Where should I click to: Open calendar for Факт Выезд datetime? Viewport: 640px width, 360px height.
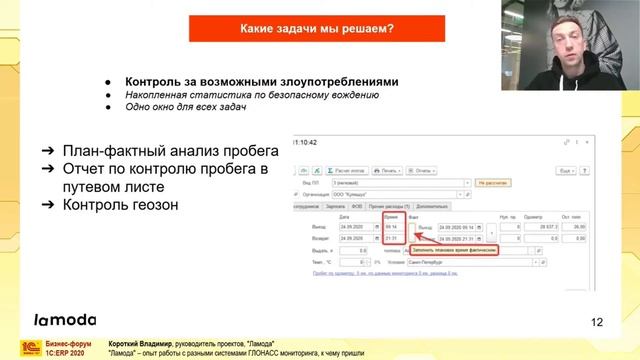480,227
